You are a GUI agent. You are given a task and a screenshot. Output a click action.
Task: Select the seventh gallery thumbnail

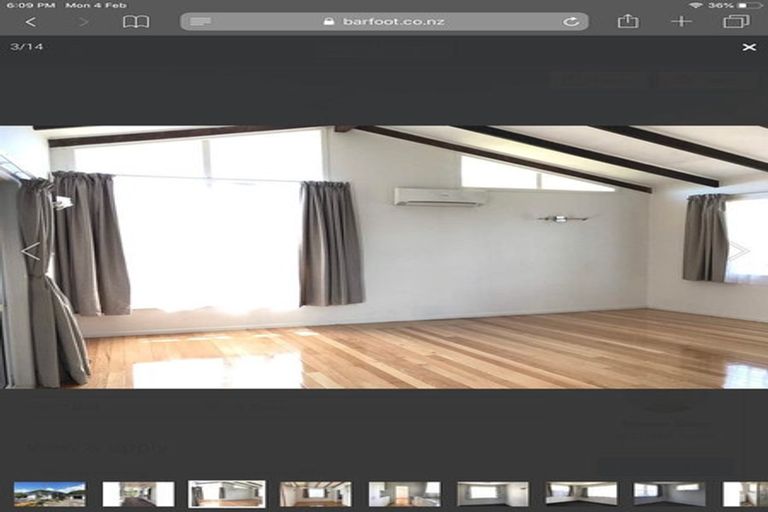581,494
